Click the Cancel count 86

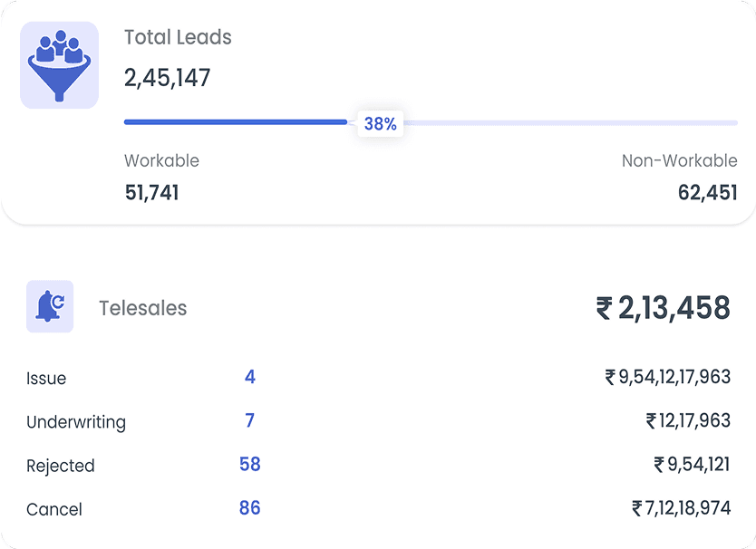click(x=250, y=507)
